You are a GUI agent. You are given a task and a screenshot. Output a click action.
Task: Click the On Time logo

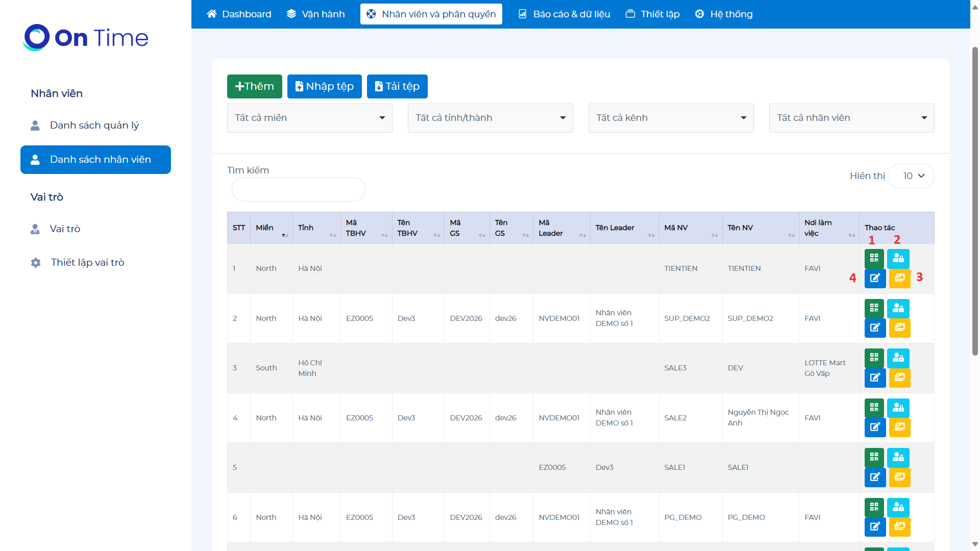click(x=86, y=37)
